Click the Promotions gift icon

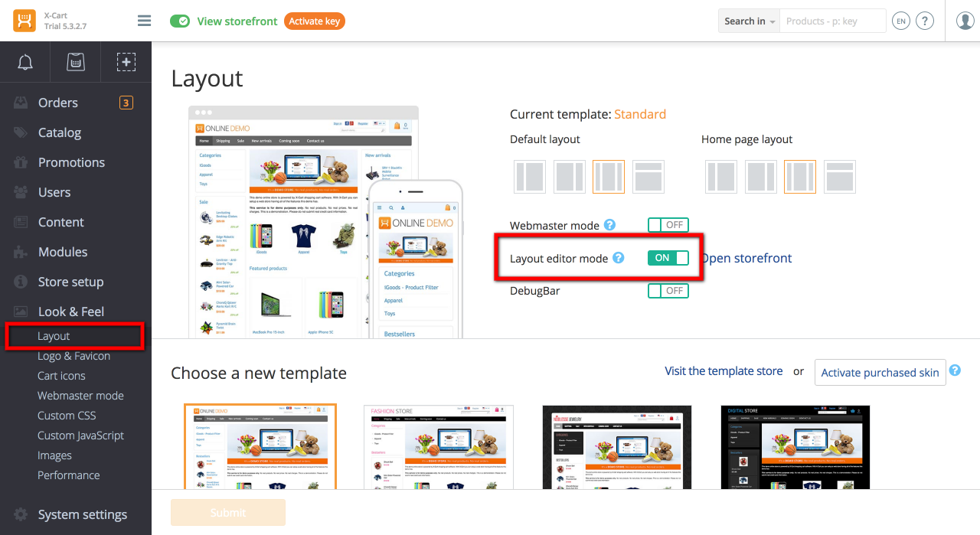coord(21,162)
